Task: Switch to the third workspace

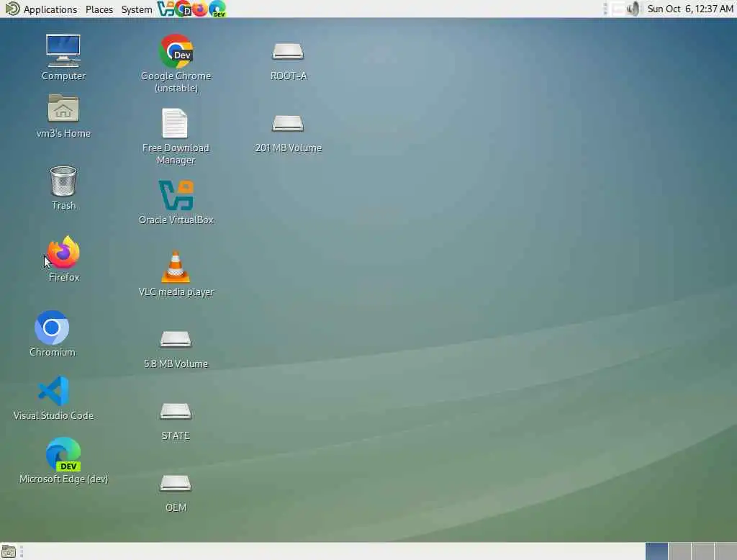Action: point(702,551)
